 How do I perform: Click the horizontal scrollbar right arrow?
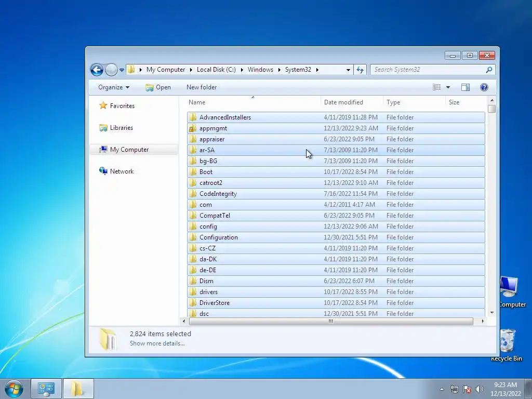483,321
